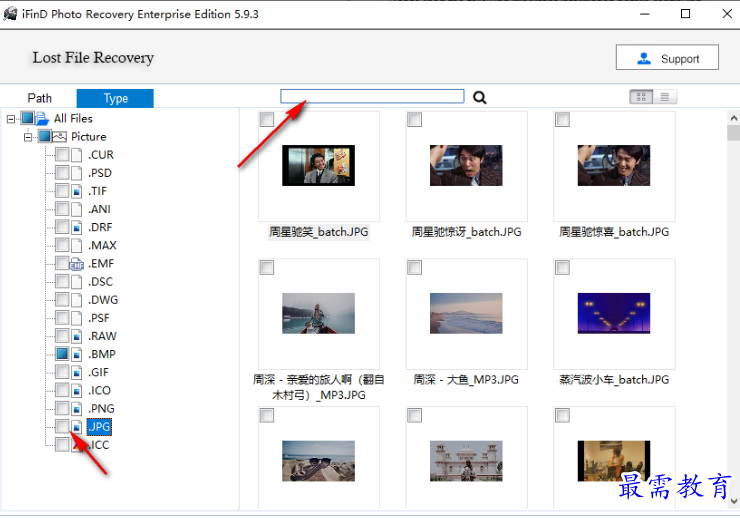
Task: Switch to list view
Action: point(665,97)
